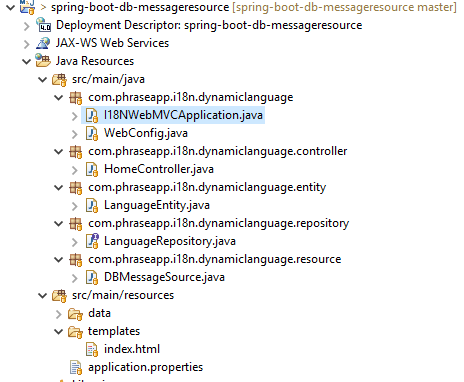
Task: Collapse the dynamiclanguage.repository package
Action: coord(59,223)
